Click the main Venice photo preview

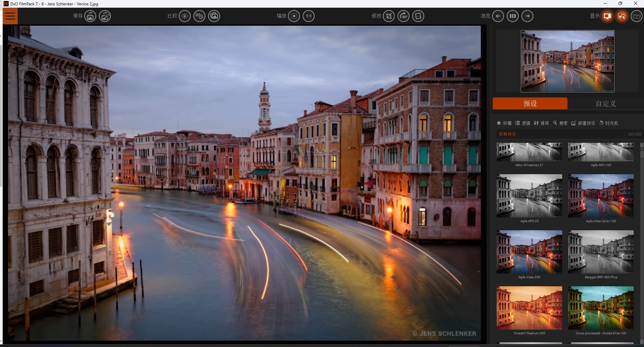point(245,183)
